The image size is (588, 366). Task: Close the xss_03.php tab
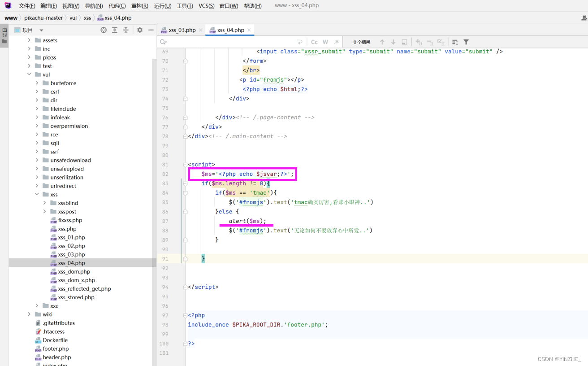point(201,30)
